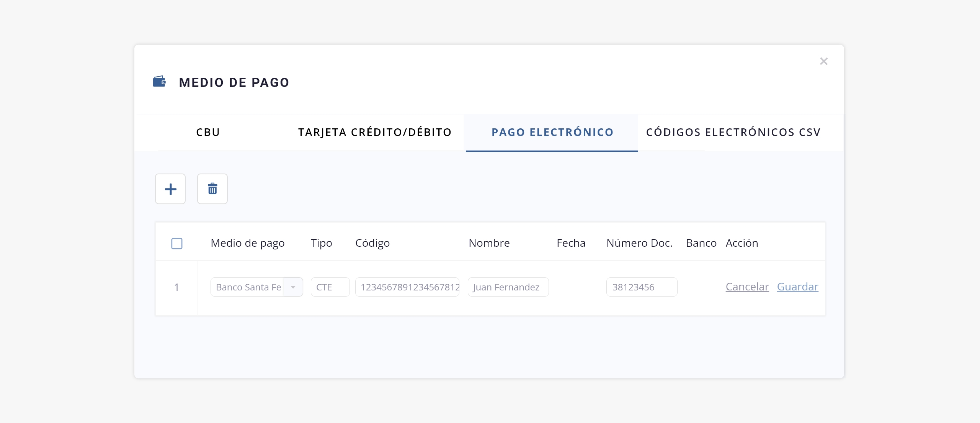
Task: Focus the Tipo field containing CTE
Action: pos(330,287)
